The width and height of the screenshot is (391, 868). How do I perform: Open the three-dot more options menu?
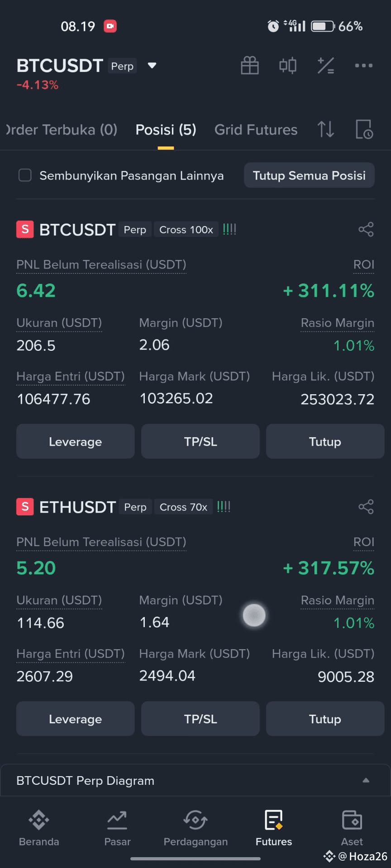click(364, 66)
